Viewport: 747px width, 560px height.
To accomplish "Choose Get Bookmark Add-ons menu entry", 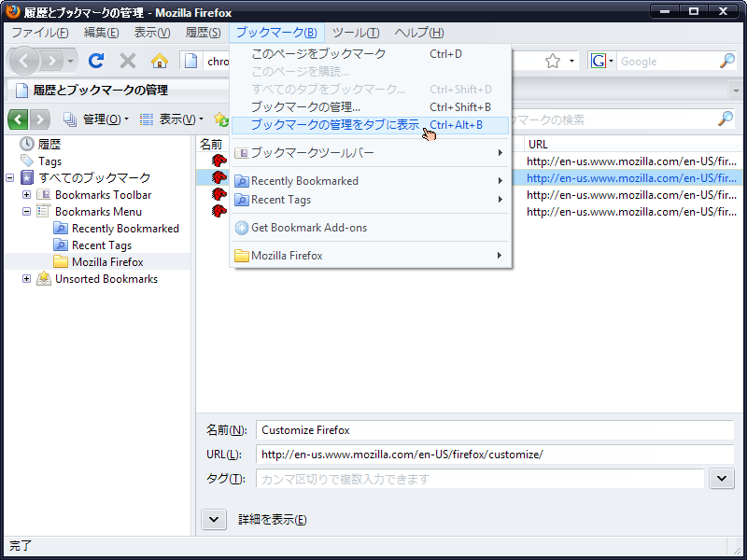I will tap(308, 228).
